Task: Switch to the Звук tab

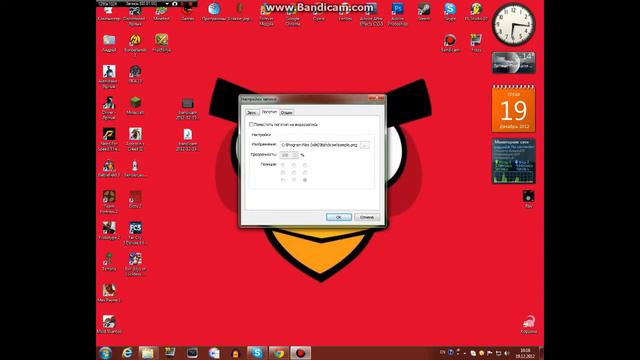Action: [x=252, y=112]
